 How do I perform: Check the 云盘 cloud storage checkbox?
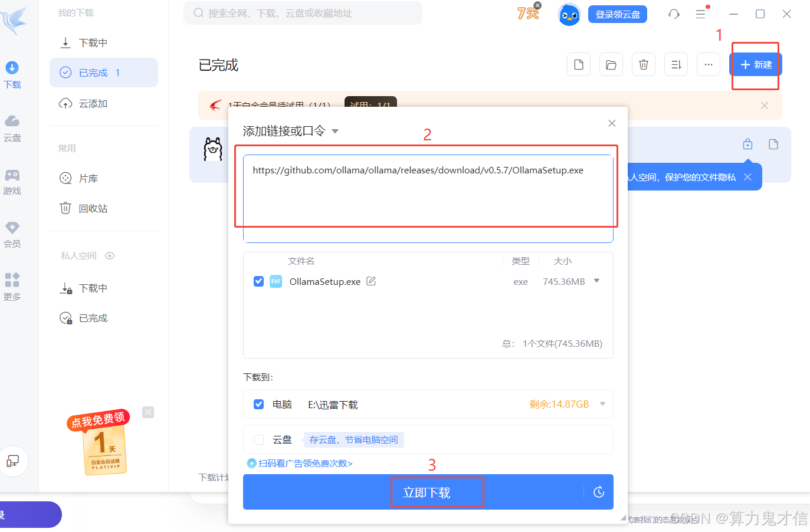[258, 439]
